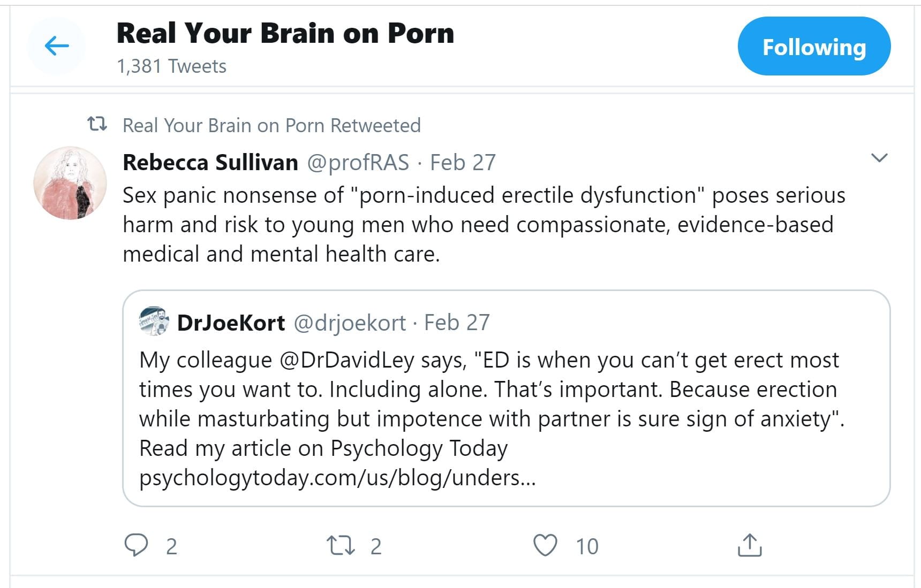Image resolution: width=921 pixels, height=588 pixels.
Task: Click DrJoeKort's small avatar
Action: pos(154,321)
